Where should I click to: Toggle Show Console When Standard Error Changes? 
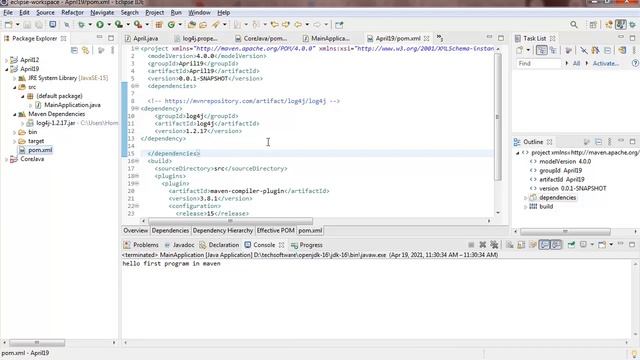(x=556, y=244)
